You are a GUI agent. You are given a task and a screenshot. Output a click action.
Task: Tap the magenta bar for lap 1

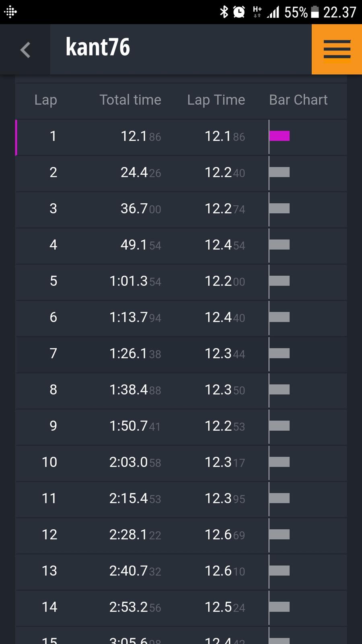[280, 136]
